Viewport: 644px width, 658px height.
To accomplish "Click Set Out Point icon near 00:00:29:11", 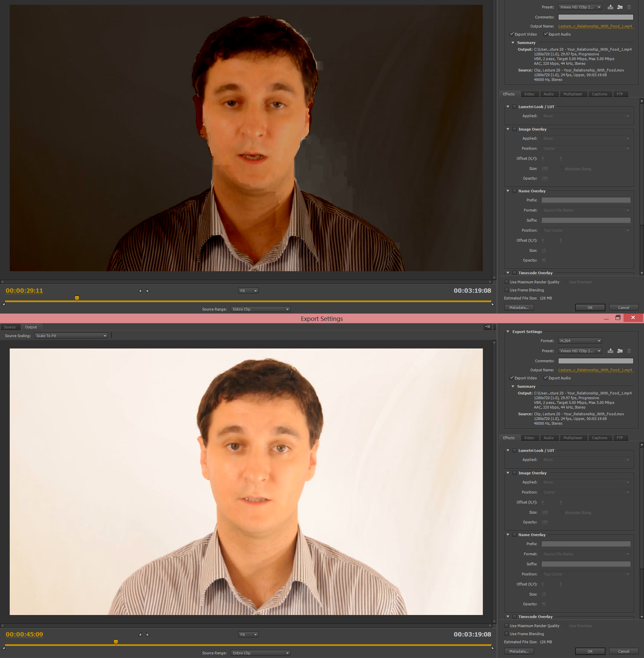I will 148,290.
